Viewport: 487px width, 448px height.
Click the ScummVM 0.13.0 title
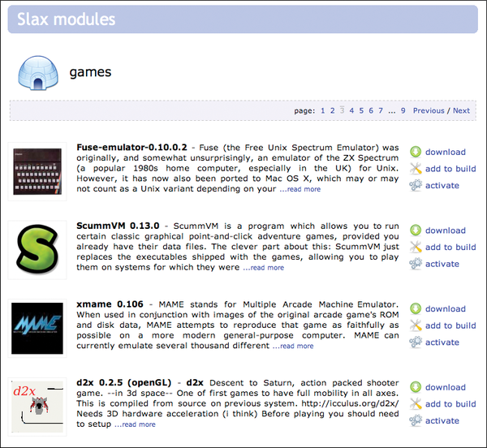(x=118, y=226)
